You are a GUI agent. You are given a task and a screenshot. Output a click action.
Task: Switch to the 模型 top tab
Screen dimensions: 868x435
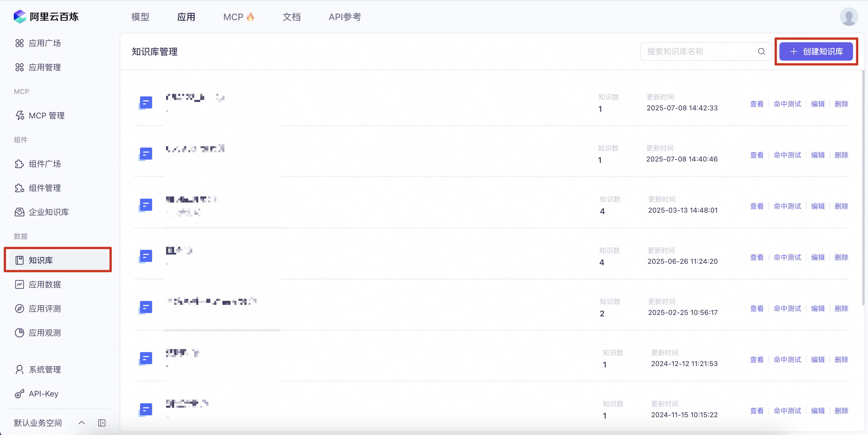pyautogui.click(x=140, y=17)
